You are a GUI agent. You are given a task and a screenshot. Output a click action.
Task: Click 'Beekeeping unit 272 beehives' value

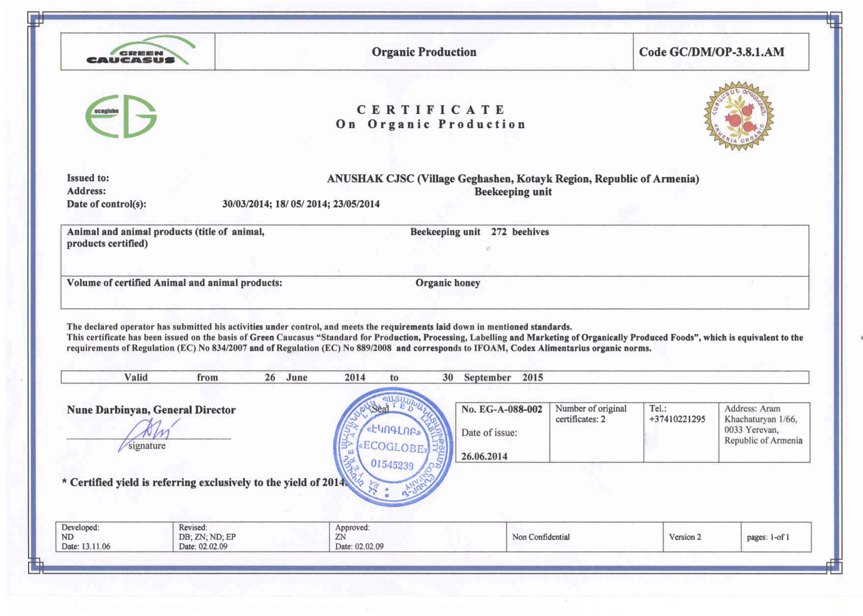(479, 232)
